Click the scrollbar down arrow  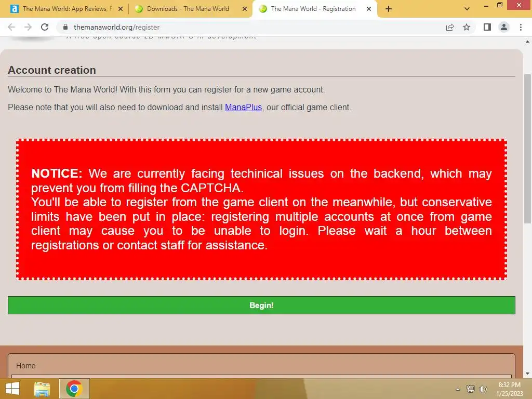pyautogui.click(x=527, y=374)
